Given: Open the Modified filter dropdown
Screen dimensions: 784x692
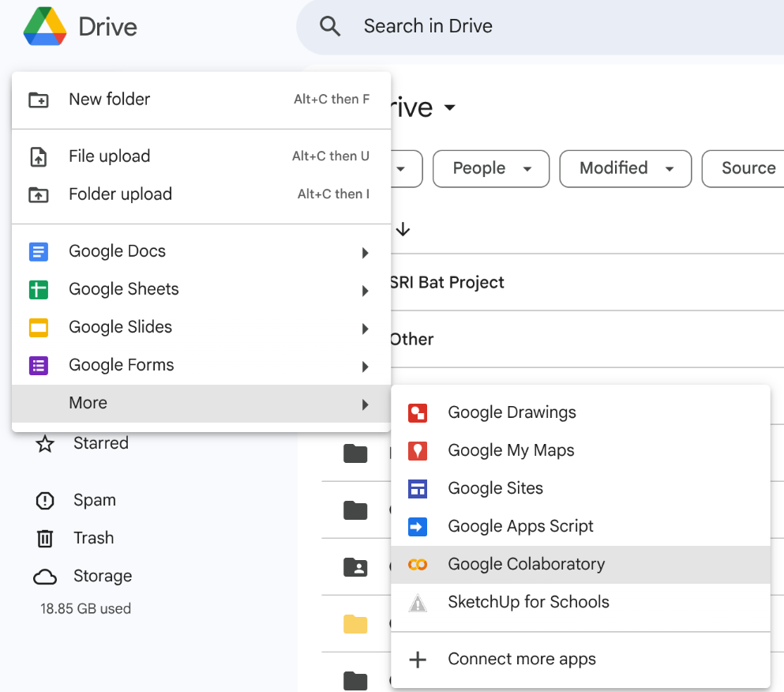Looking at the screenshot, I should point(625,168).
